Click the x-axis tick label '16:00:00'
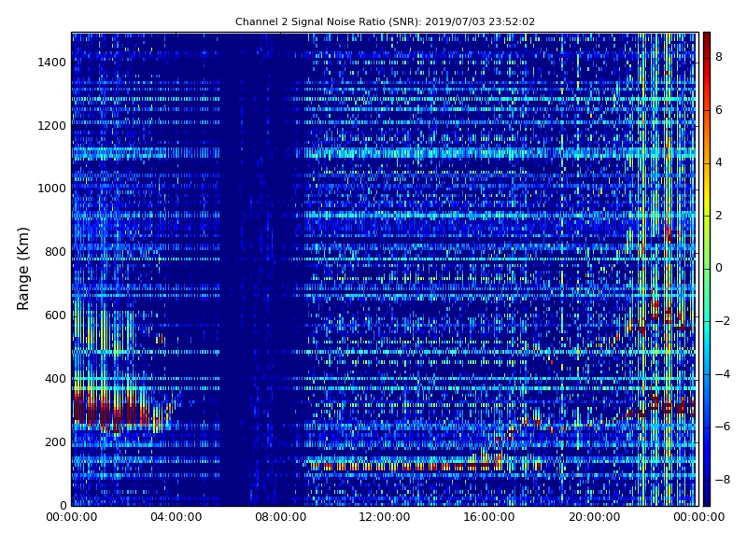Image resolution: width=747 pixels, height=560 pixels. 489,517
